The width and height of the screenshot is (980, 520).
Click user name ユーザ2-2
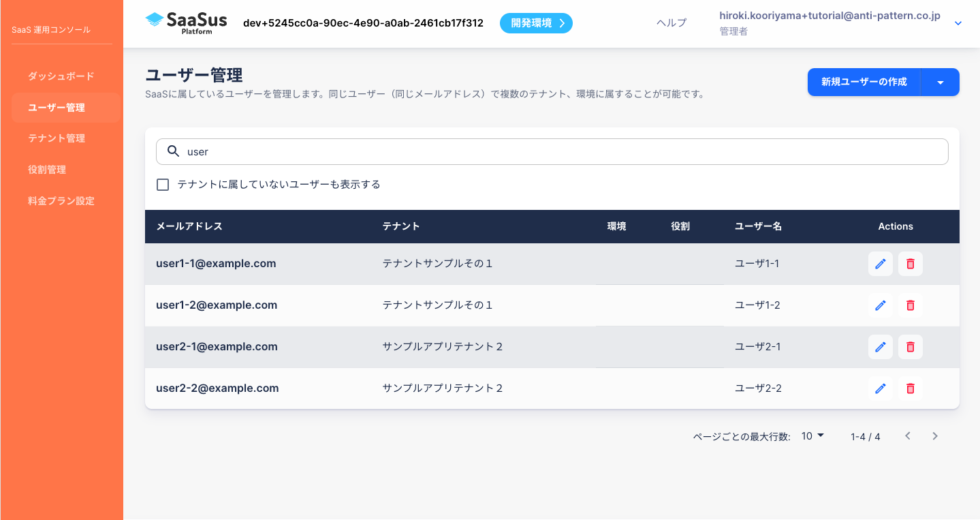758,388
